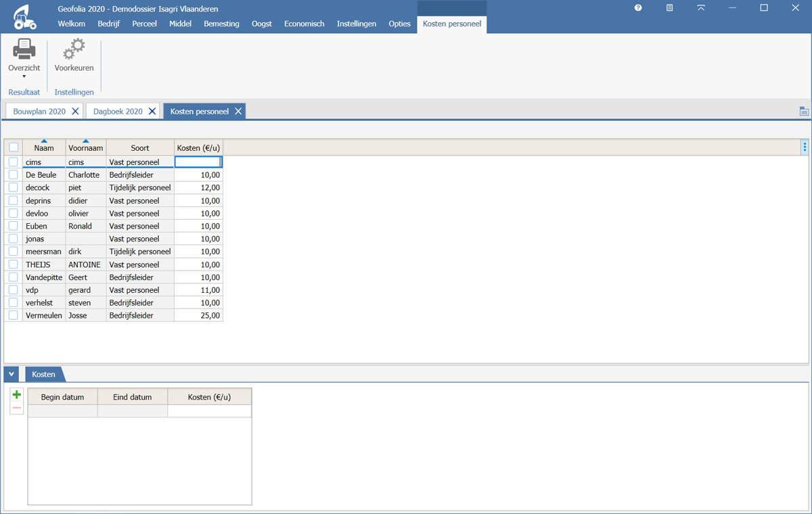812x514 pixels.
Task: Switch to the Dagboek 2020 tab
Action: pyautogui.click(x=118, y=112)
